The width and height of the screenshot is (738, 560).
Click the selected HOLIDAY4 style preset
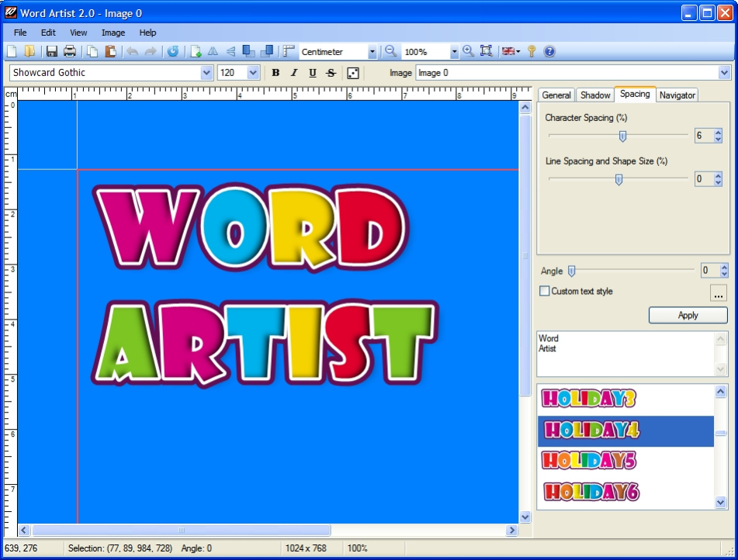[x=626, y=430]
